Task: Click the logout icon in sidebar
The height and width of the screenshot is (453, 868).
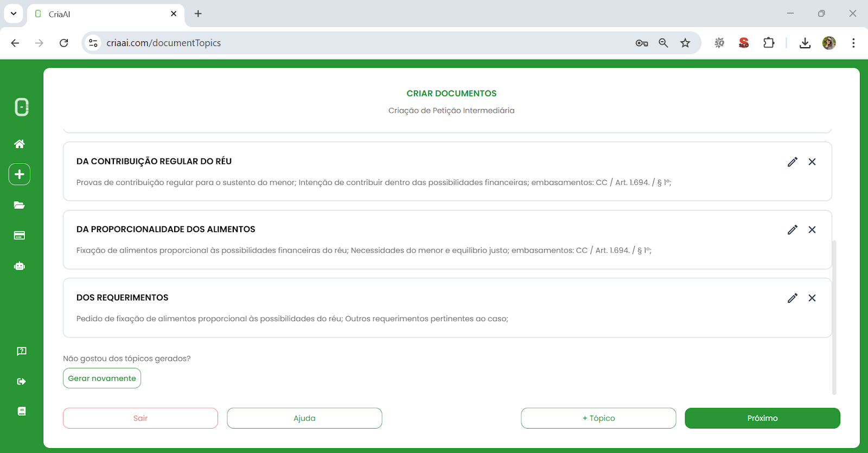Action: 21,381
